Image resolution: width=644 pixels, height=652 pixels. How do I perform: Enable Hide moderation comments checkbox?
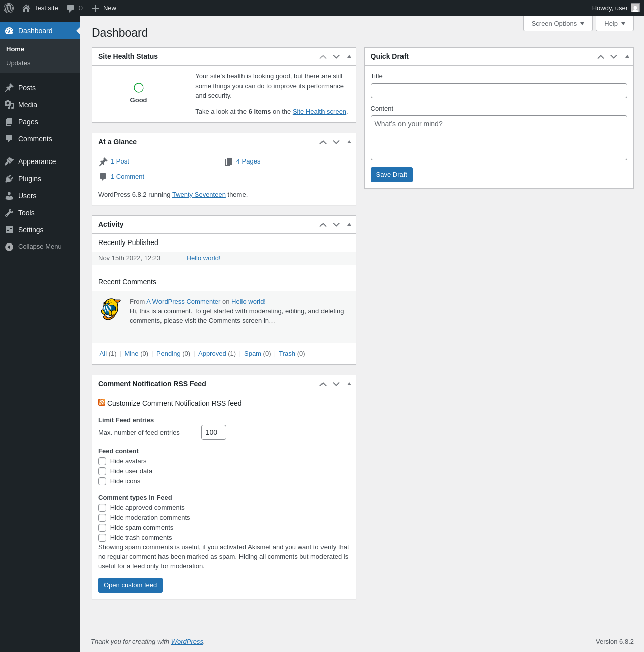[x=102, y=518]
